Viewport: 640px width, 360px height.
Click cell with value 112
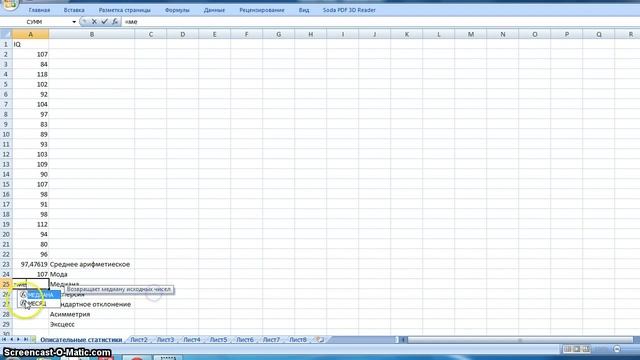coord(31,224)
